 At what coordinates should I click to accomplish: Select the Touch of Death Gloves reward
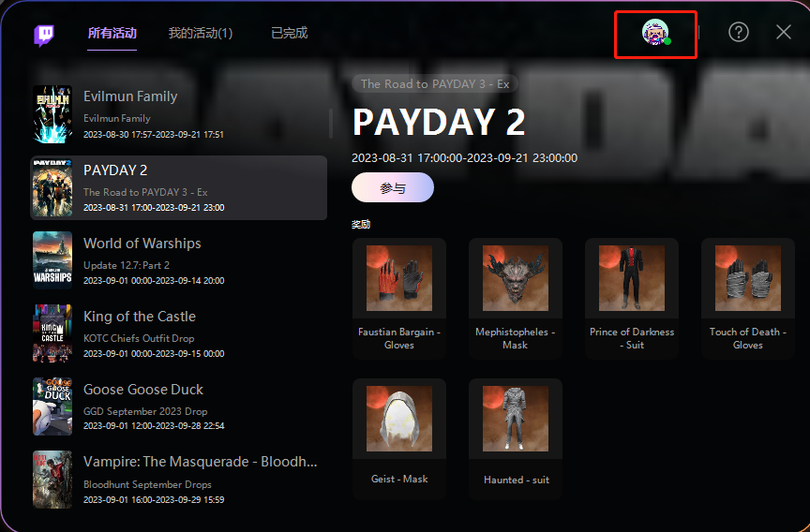pyautogui.click(x=747, y=298)
